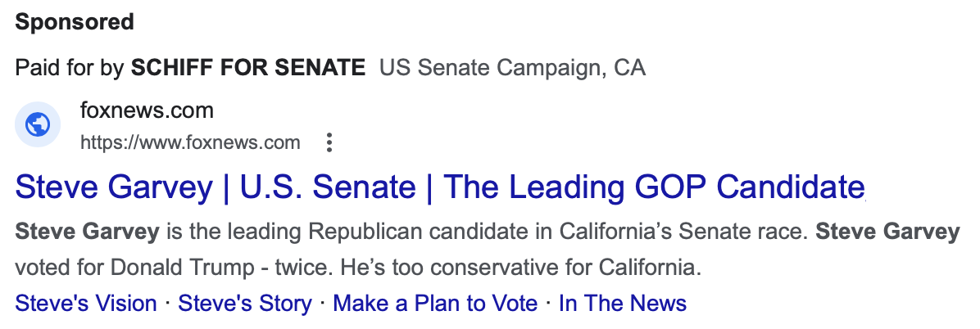Go to the In The News sitelink

click(622, 304)
